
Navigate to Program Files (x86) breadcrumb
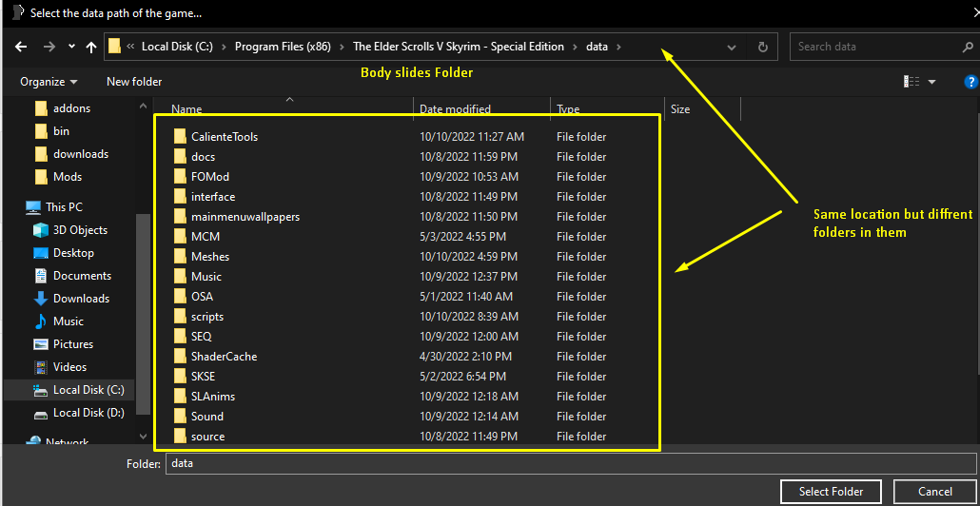click(283, 47)
